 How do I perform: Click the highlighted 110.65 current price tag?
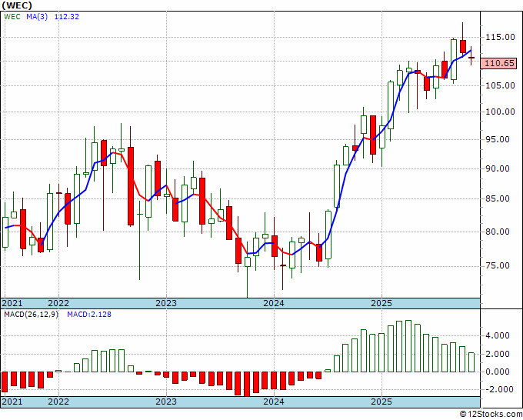coord(499,63)
